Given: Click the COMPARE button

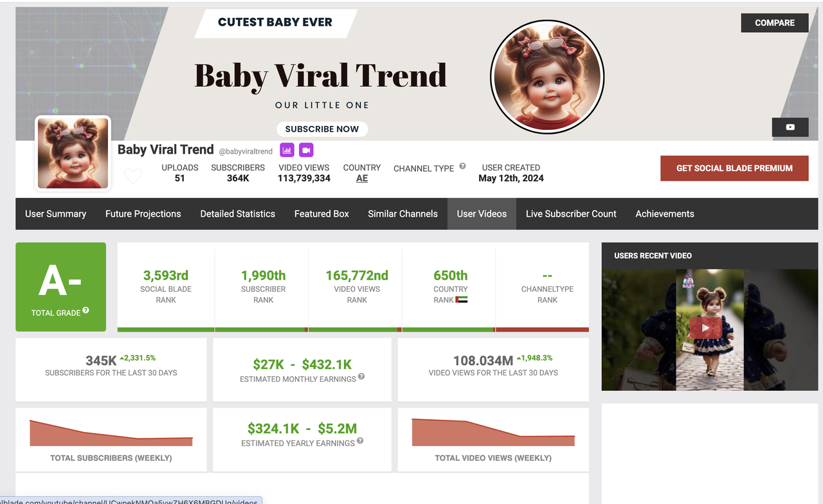Looking at the screenshot, I should coord(775,22).
